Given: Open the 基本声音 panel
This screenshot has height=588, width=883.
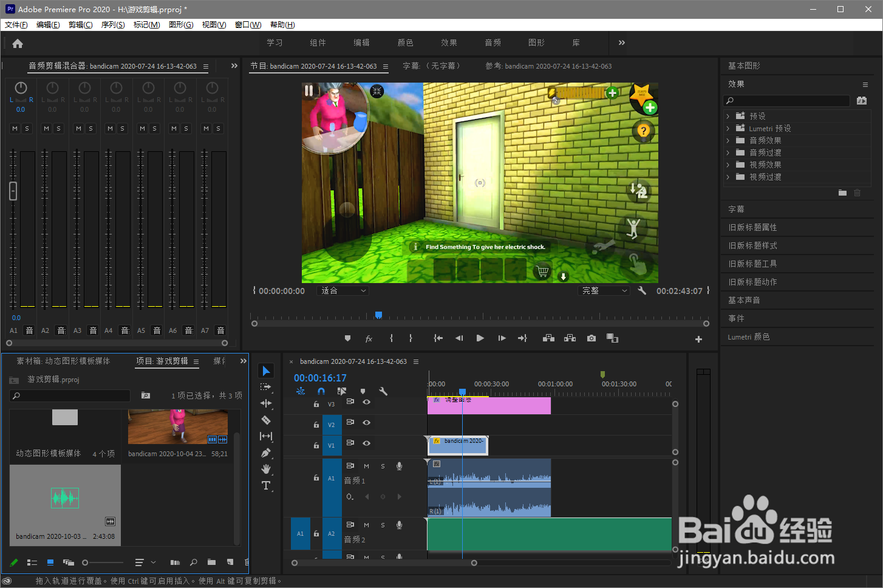Looking at the screenshot, I should (744, 300).
